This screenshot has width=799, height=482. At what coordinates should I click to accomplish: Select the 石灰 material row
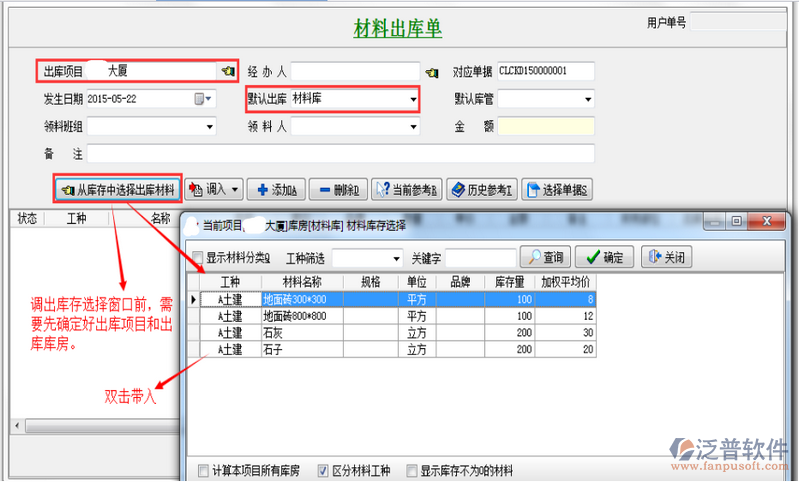(392, 333)
